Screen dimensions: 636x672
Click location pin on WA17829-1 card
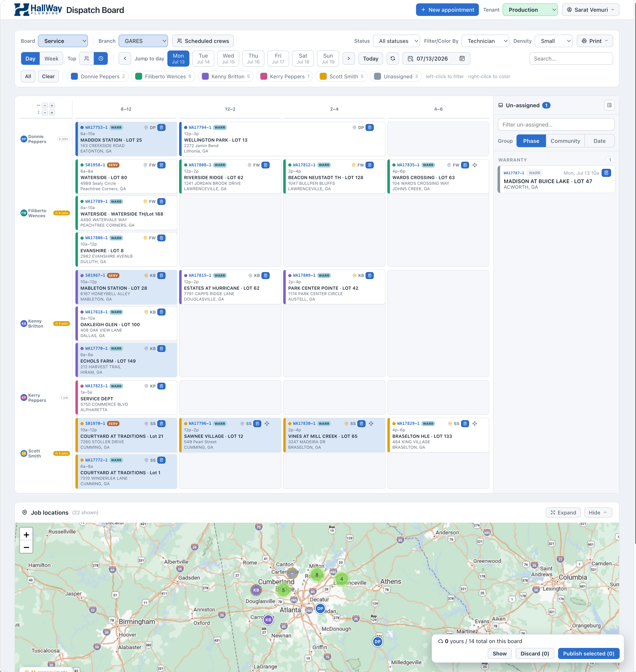pyautogui.click(x=450, y=424)
